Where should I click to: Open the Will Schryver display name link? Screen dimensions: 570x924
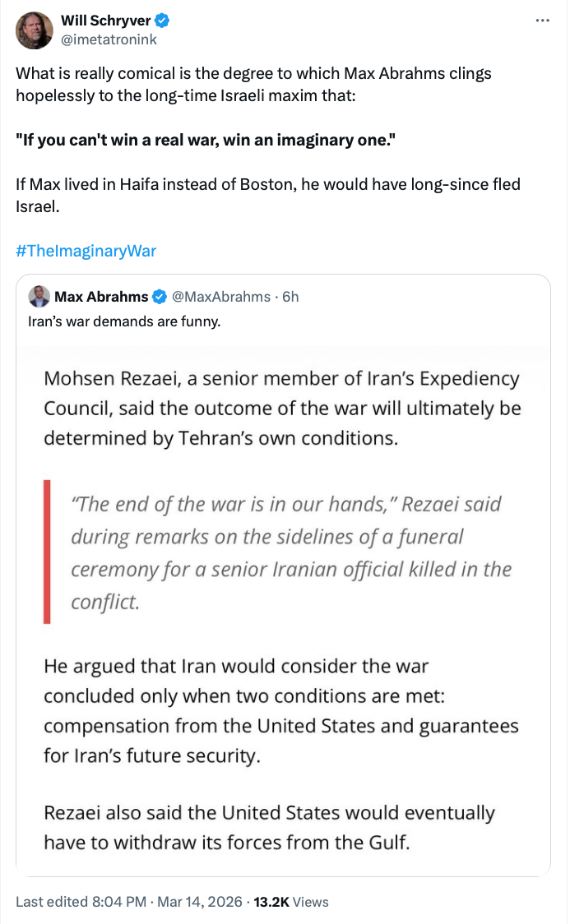[x=106, y=21]
